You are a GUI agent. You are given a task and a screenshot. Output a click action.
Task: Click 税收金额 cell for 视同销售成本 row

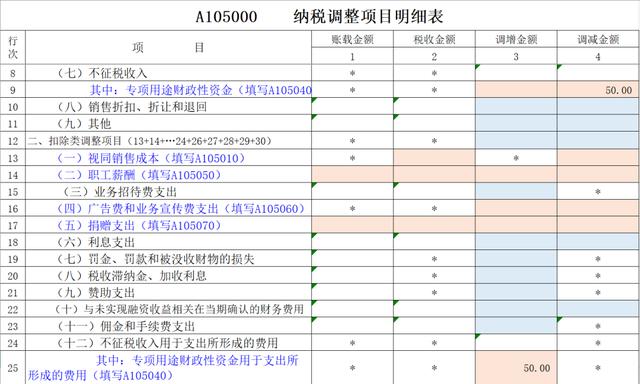[434, 158]
